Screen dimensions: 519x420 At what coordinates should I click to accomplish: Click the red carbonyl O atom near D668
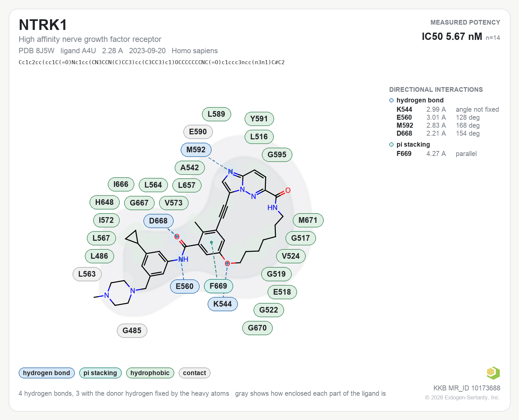[x=177, y=237]
